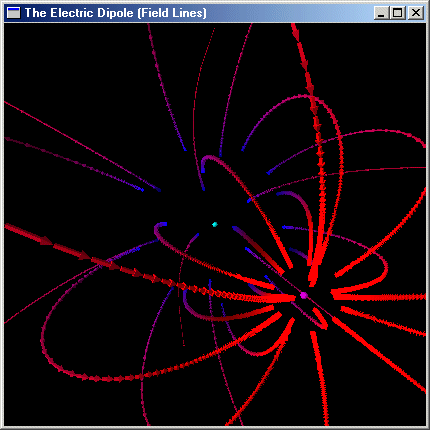This screenshot has width=430, height=430.
Task: Click the title bar text The Electric Dipole
Action: (x=79, y=13)
